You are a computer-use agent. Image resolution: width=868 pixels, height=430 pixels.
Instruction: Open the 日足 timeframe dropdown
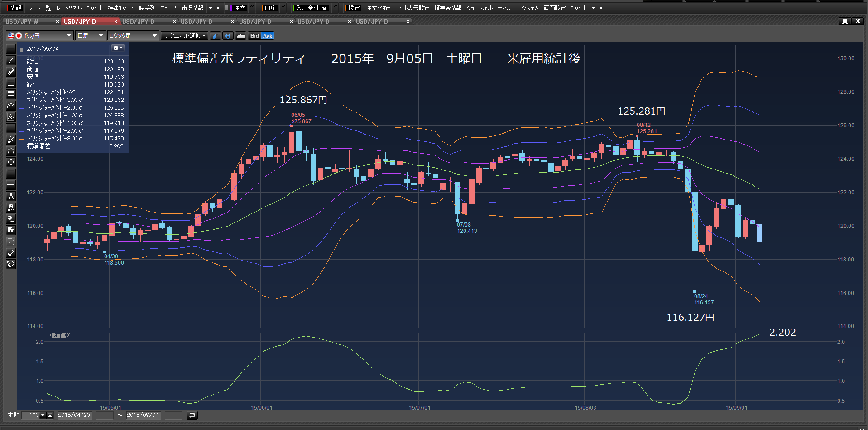pos(90,35)
